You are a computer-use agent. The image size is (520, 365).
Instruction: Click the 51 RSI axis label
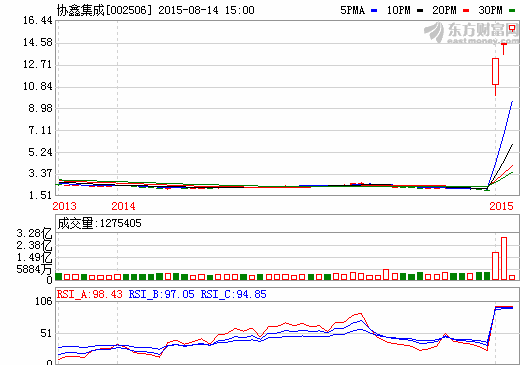click(x=46, y=333)
